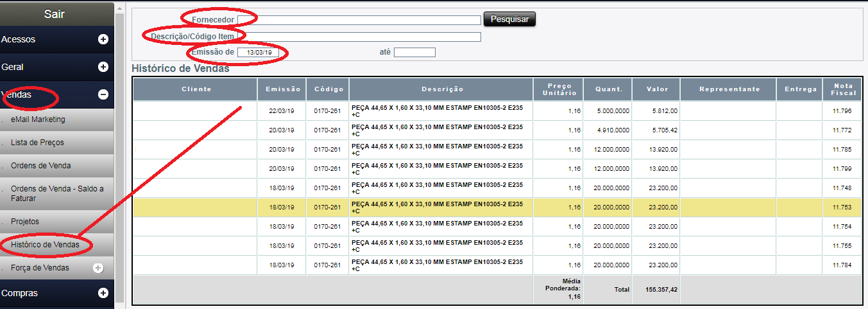Open Lista de Preços menu item
This screenshot has height=309, width=868.
pyautogui.click(x=37, y=143)
